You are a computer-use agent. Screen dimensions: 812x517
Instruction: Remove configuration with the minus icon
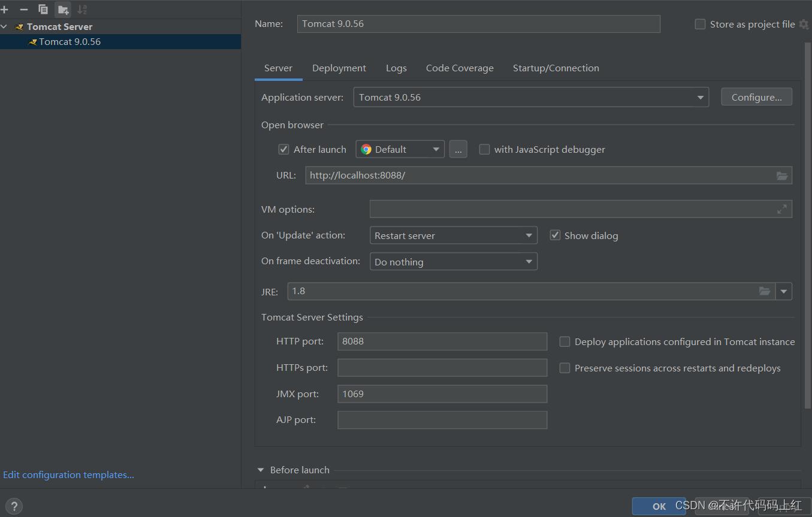24,10
